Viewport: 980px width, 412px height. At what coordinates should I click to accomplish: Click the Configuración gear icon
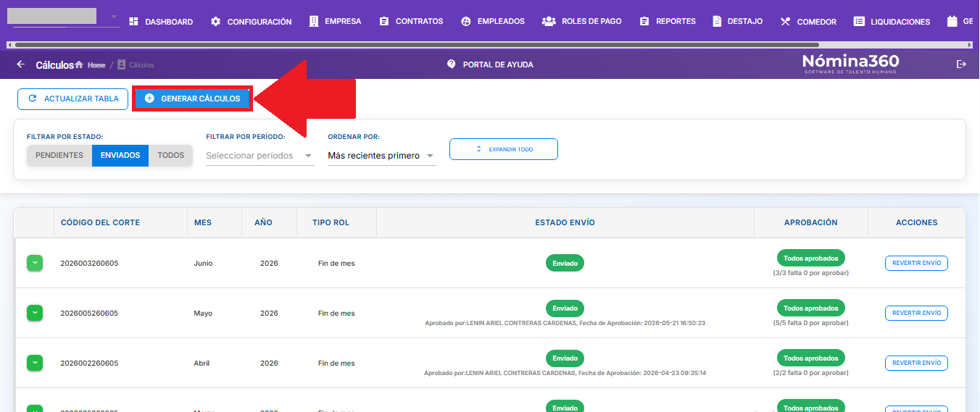(216, 22)
